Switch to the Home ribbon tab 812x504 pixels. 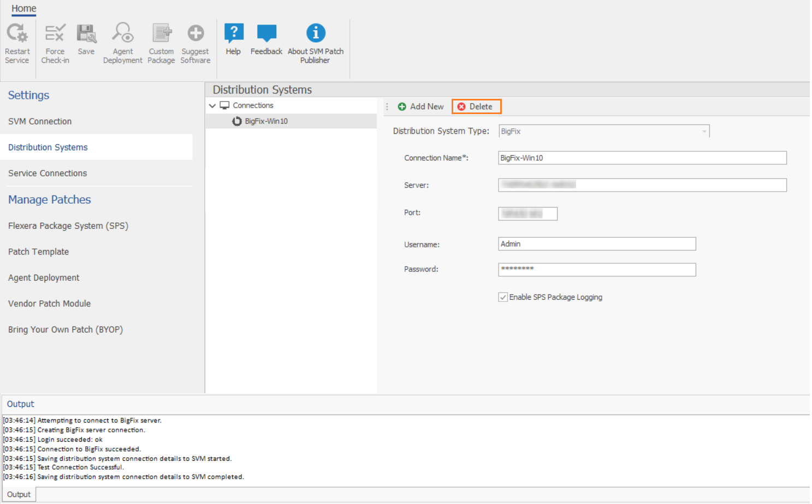[x=24, y=9]
